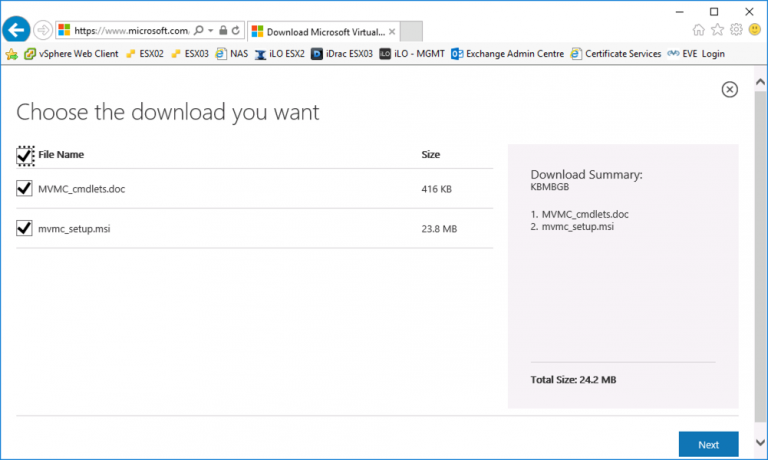Open the EVE Login bookmark
The image size is (768, 460).
696,54
